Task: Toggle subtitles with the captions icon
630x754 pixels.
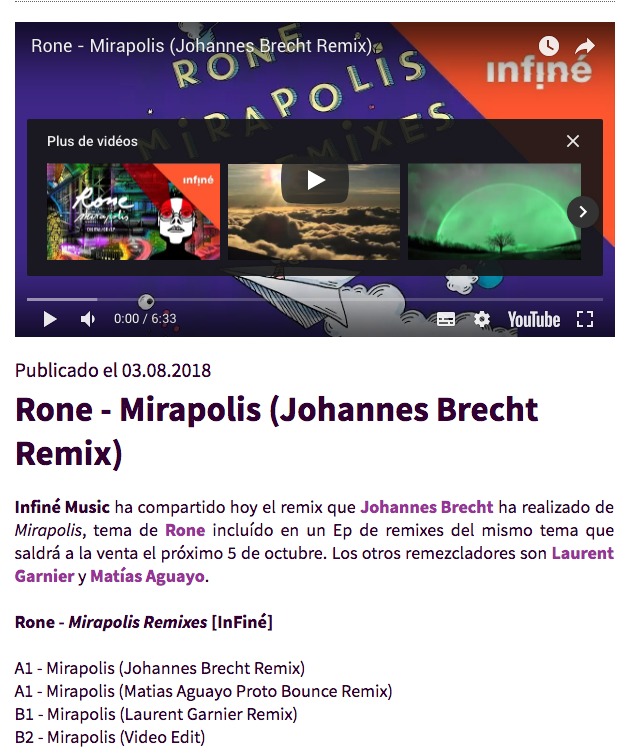Action: 446,319
